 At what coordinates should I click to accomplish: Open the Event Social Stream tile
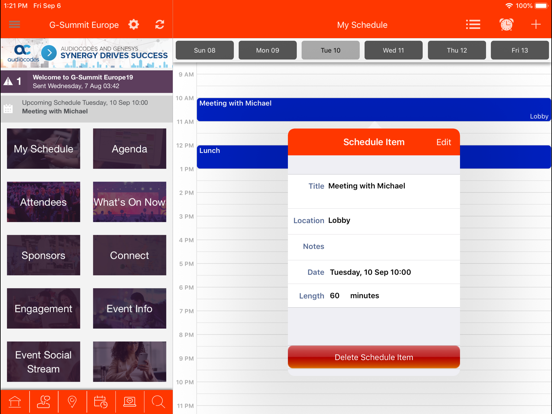[43, 362]
